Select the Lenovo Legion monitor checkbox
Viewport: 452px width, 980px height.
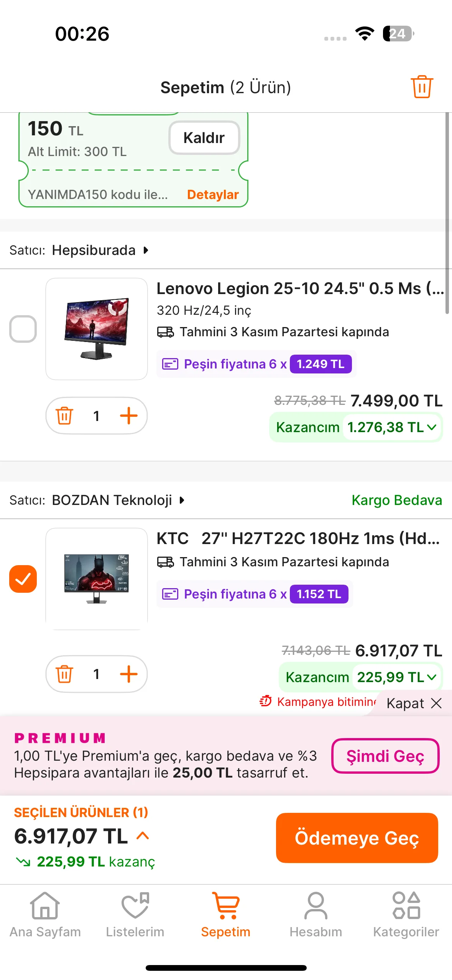pos(23,329)
